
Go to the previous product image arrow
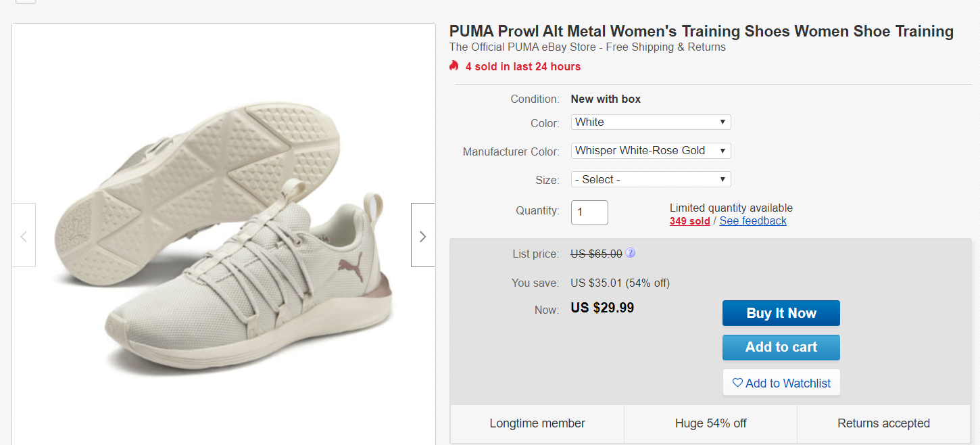(24, 236)
